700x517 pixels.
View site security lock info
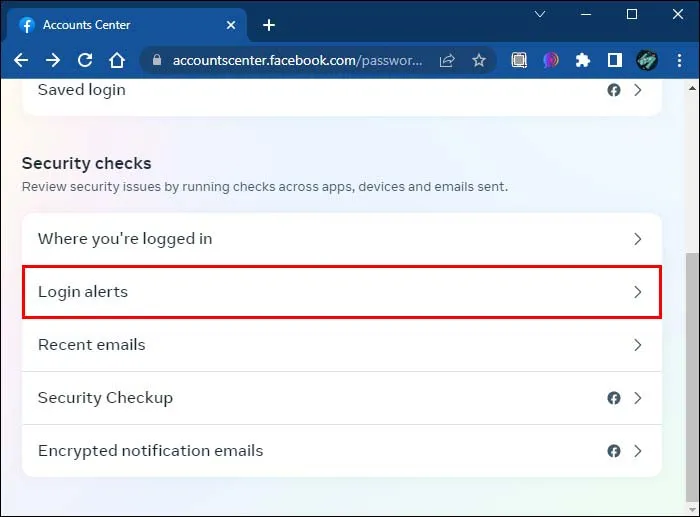pos(157,60)
